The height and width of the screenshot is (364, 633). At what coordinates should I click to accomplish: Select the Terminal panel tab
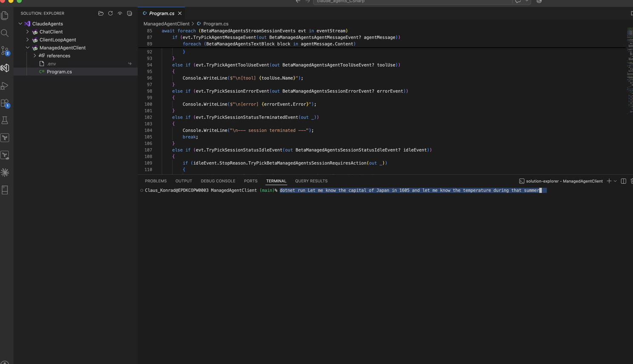(x=276, y=181)
